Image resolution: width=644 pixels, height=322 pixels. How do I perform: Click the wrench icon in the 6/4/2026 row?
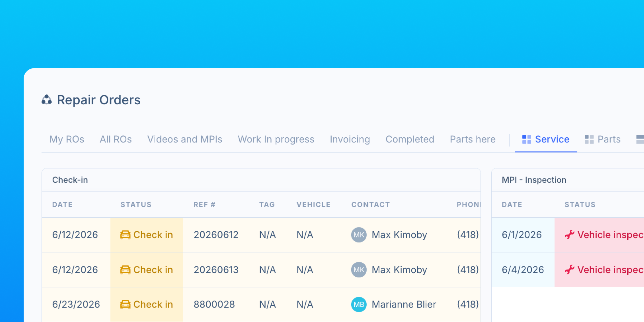click(569, 270)
